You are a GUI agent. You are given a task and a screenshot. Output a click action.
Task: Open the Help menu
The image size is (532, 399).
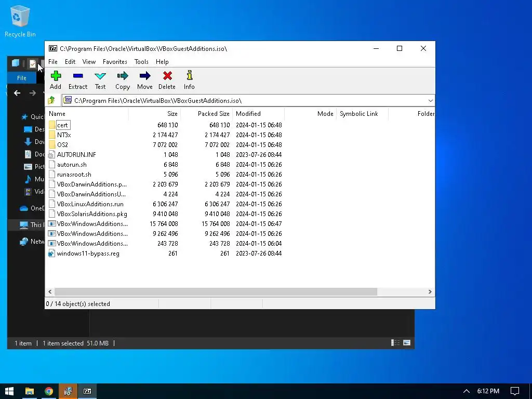click(x=162, y=62)
